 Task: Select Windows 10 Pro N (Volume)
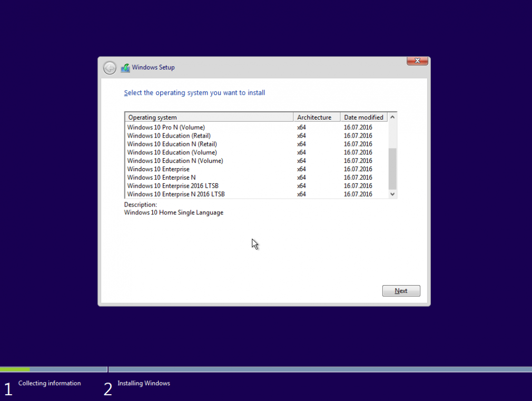[257, 128]
